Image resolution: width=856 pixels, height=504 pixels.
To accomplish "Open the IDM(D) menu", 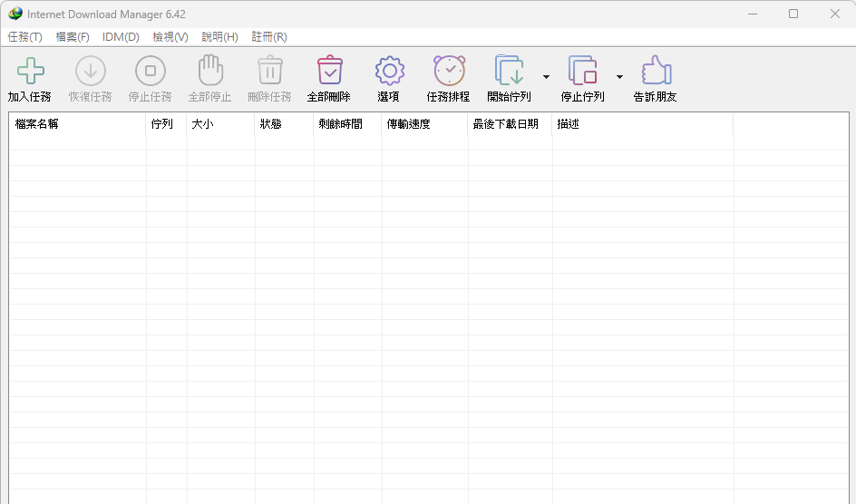I will tap(121, 37).
